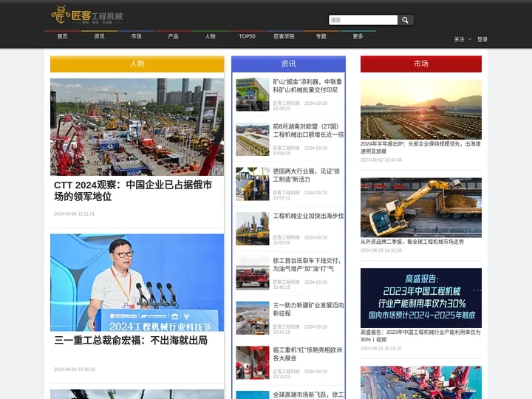Open thumbnail for 前8月湖南对欧盟 news
This screenshot has width=532, height=399.
click(253, 140)
